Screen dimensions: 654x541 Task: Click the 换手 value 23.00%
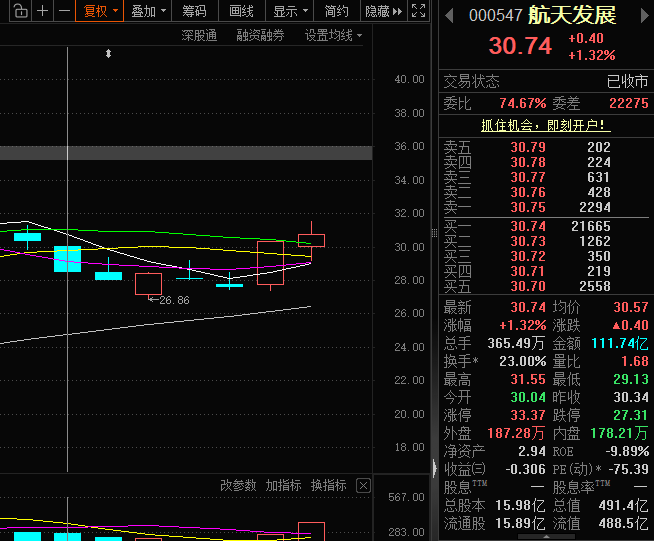tap(523, 361)
